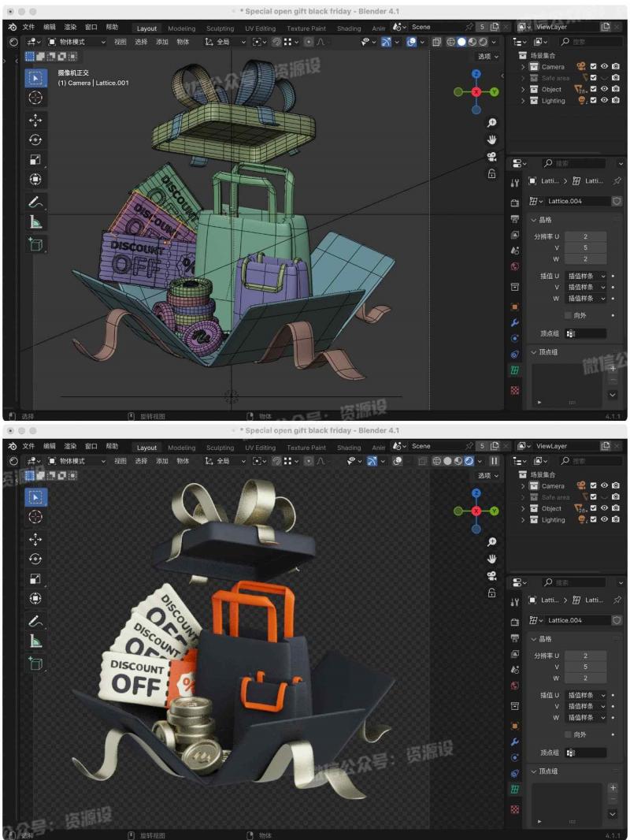Screen dimensions: 630x840
Task: Open Modifier Properties via the wrench icon
Action: coord(515,322)
